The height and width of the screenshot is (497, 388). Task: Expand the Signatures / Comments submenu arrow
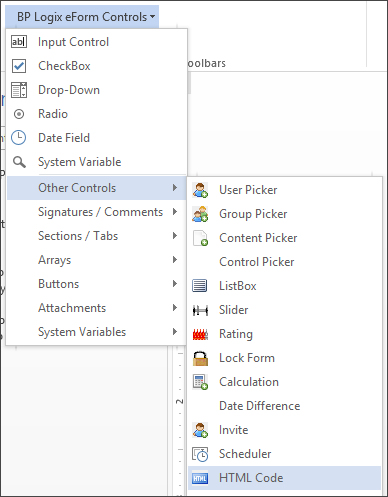click(175, 212)
